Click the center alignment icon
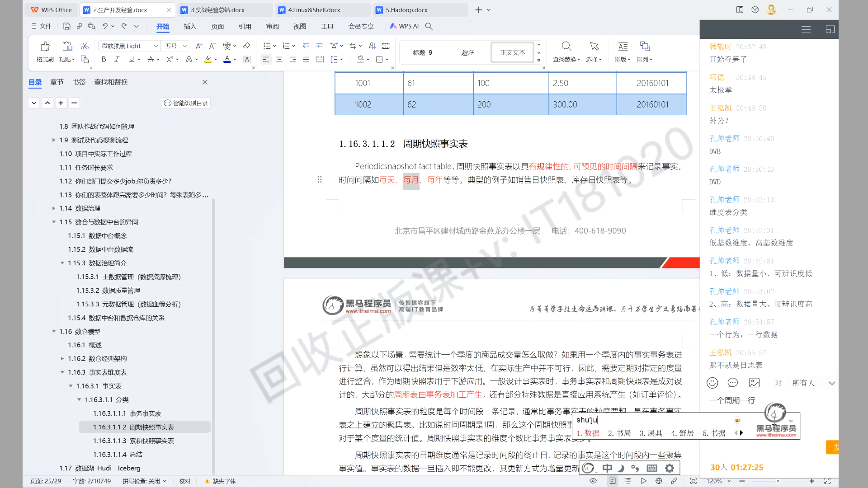This screenshot has height=488, width=868. pos(279,59)
